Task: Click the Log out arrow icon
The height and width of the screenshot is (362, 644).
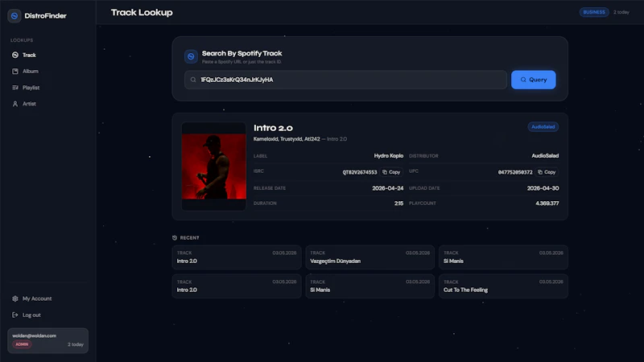Action: [x=15, y=315]
